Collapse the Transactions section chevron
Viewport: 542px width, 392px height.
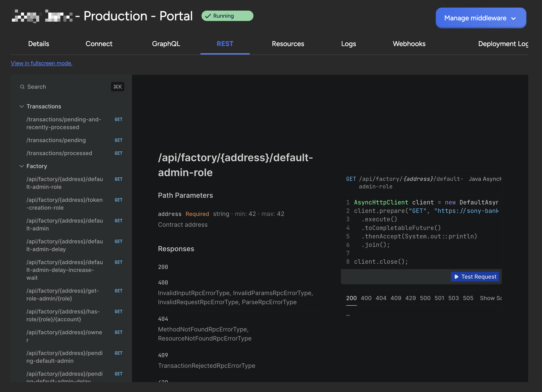(21, 106)
